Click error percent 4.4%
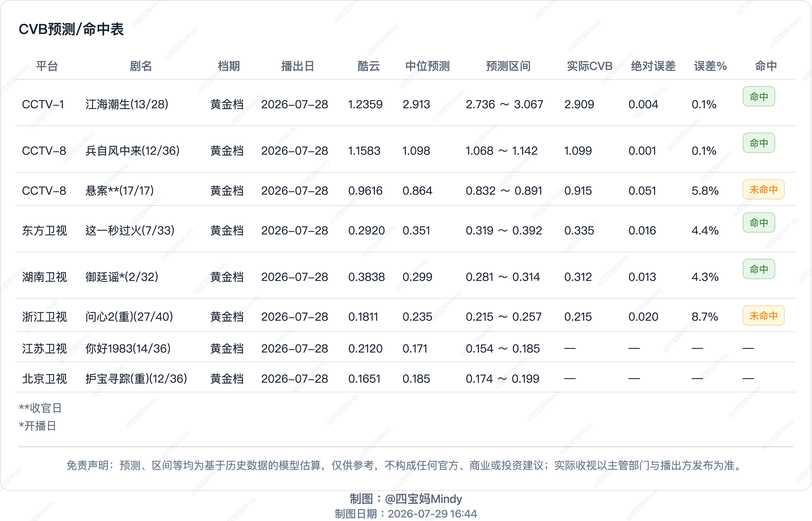This screenshot has height=521, width=812. point(705,230)
